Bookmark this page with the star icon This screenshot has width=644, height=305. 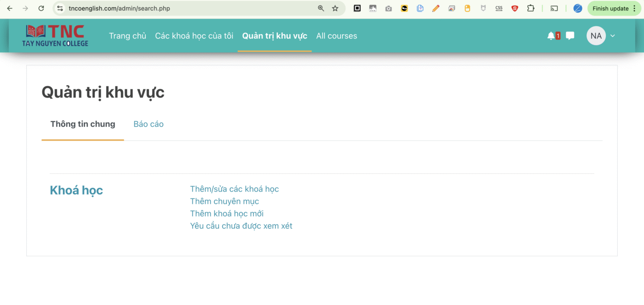(x=335, y=8)
